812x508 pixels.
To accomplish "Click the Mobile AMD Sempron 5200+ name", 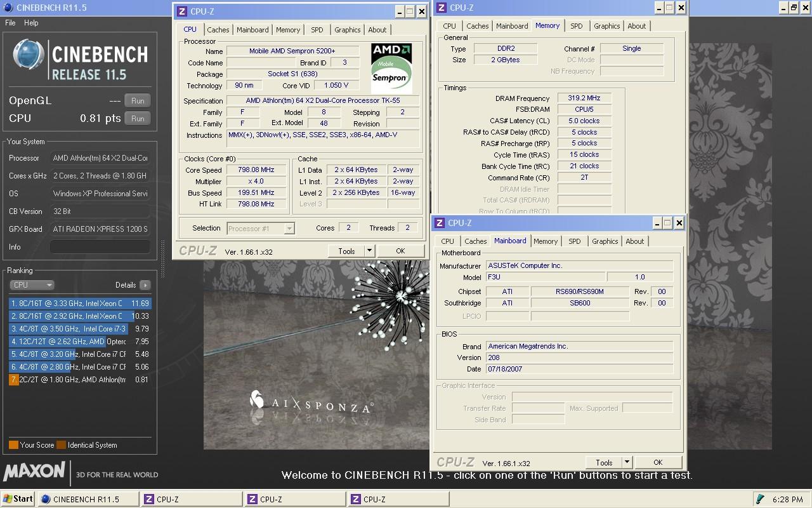I will pos(292,51).
